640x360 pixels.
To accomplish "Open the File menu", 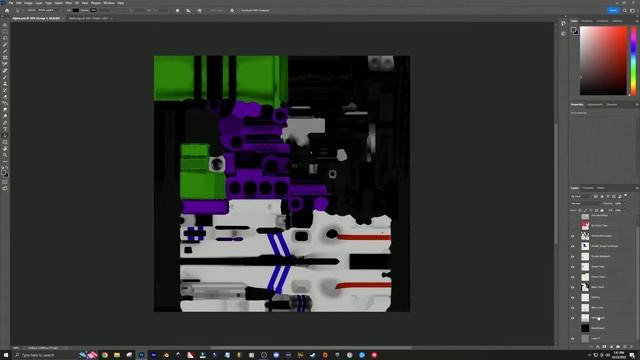I will click(11, 3).
